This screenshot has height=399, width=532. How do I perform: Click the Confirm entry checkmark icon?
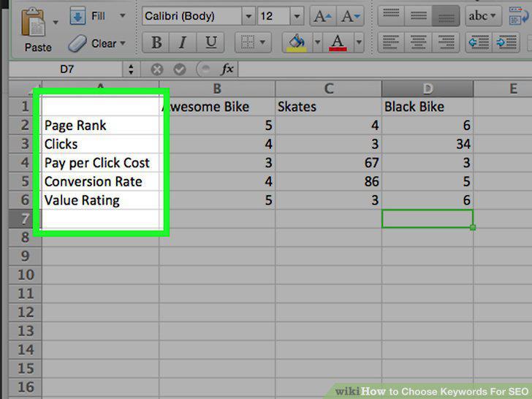click(x=180, y=69)
